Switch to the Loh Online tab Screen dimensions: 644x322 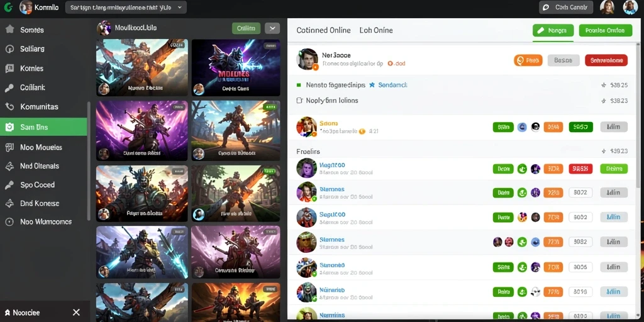376,30
